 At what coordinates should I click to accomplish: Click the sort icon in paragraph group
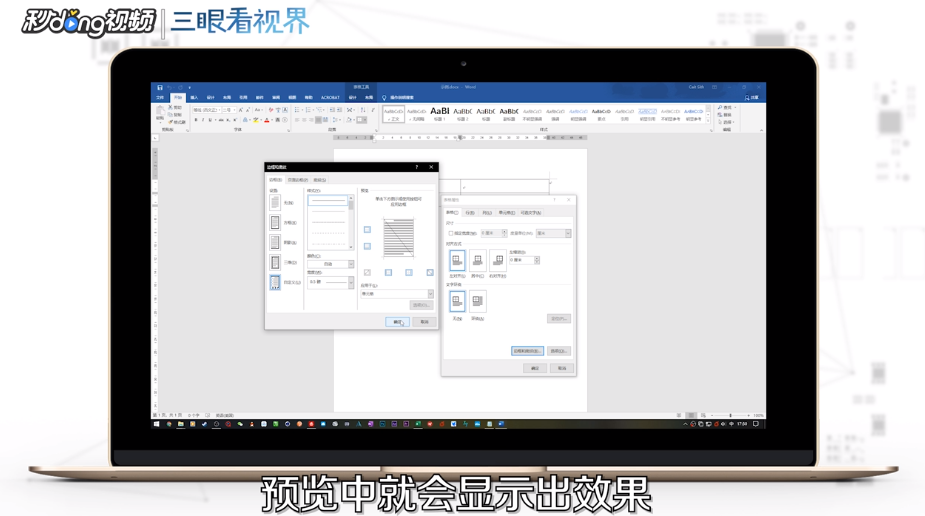362,110
